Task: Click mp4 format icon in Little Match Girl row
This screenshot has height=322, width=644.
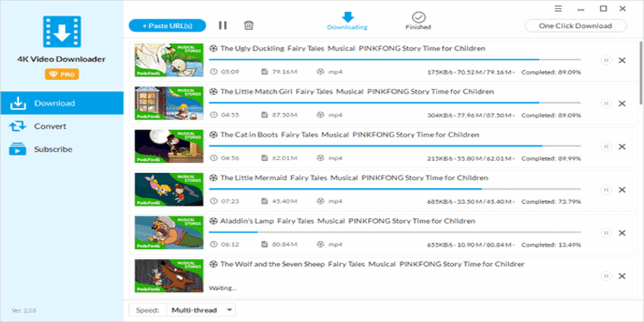Action: point(321,115)
